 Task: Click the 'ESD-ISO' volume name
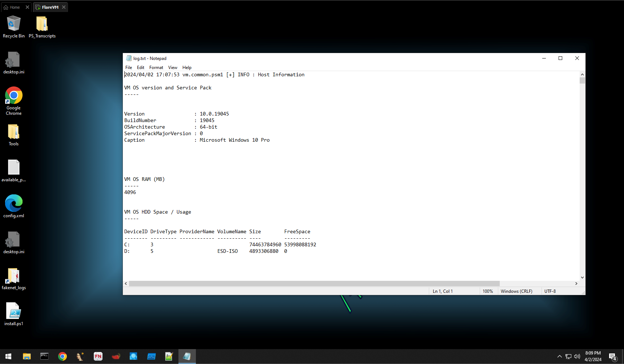click(x=228, y=251)
